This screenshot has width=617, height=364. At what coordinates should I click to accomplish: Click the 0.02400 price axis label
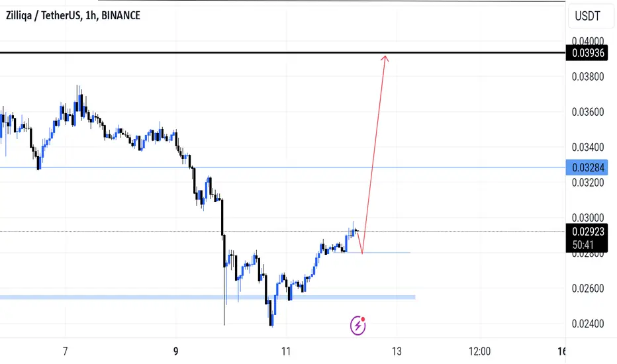coord(587,324)
